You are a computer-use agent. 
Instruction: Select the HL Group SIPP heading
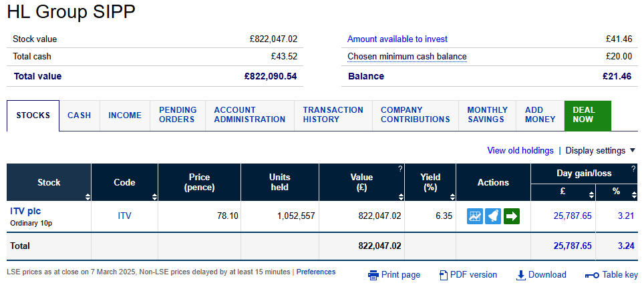click(x=71, y=12)
